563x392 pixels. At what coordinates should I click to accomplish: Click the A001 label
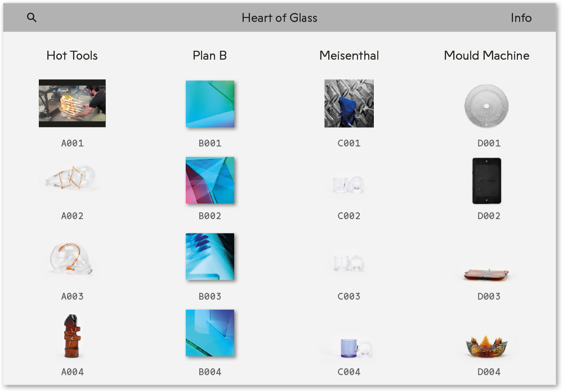(x=72, y=144)
